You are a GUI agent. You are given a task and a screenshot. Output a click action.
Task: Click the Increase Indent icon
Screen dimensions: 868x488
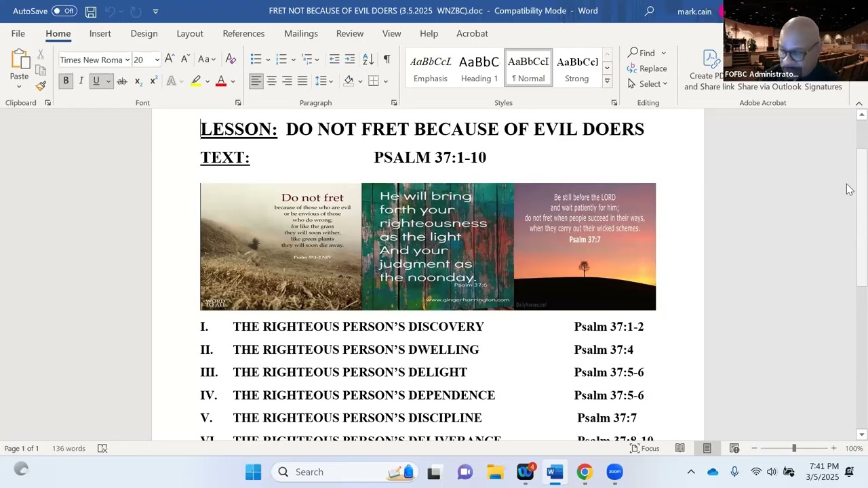pyautogui.click(x=350, y=60)
